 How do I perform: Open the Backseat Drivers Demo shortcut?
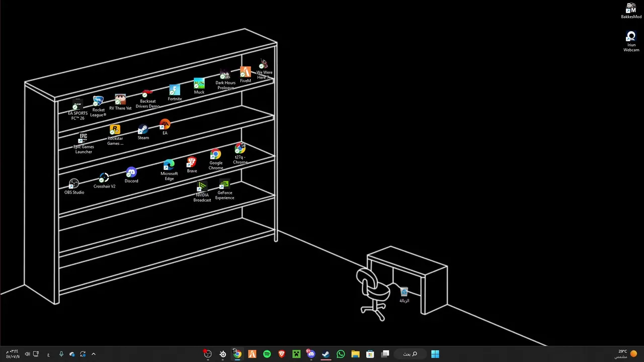(x=147, y=99)
